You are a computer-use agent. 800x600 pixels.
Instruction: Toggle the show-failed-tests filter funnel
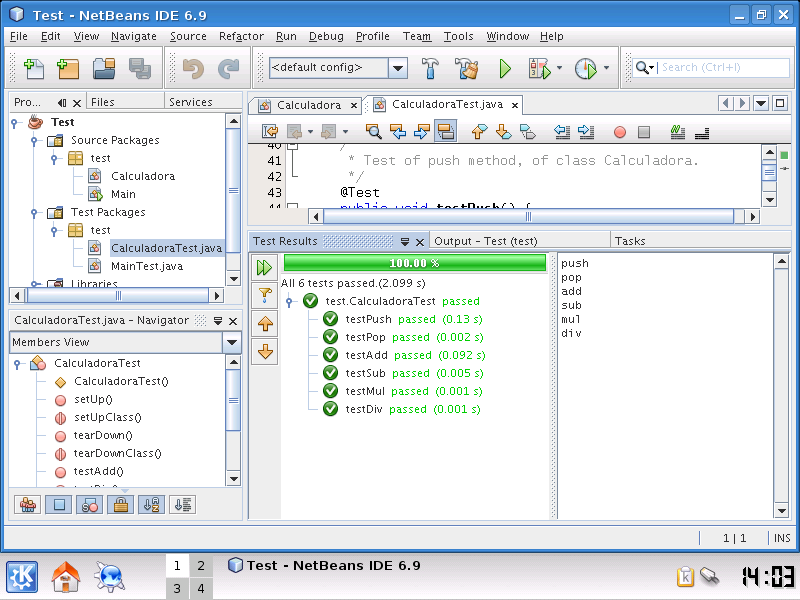tap(263, 295)
